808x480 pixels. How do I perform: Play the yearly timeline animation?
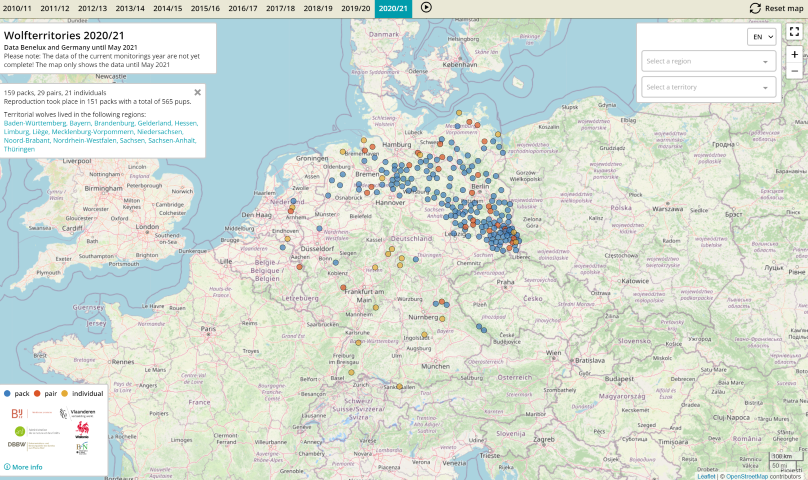(x=426, y=8)
